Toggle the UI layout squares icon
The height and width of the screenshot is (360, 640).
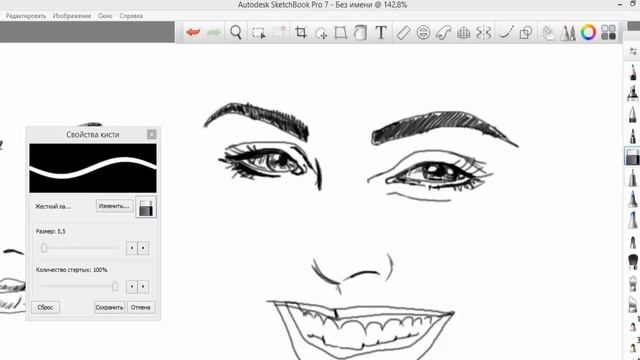pyautogui.click(x=608, y=32)
